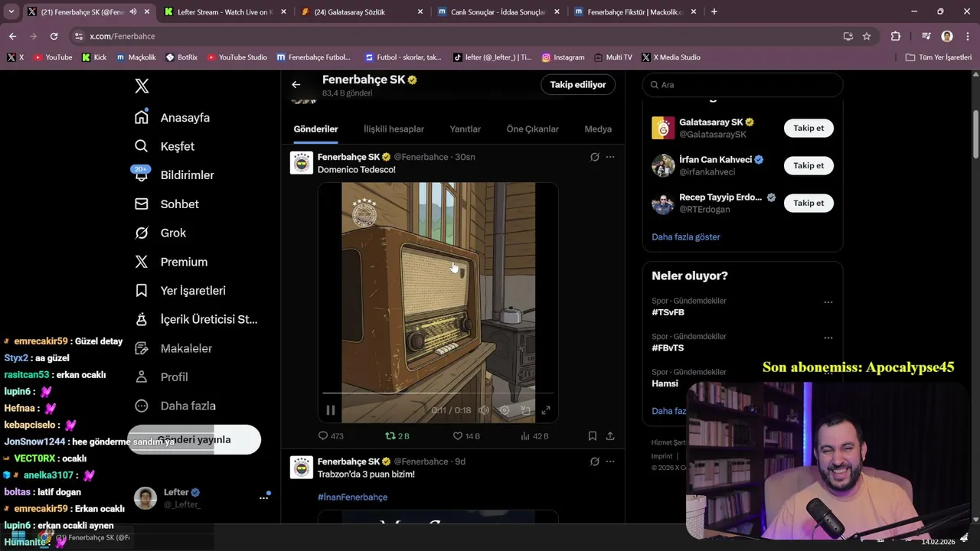Switch to the Medya tab
This screenshot has height=551, width=980.
pyautogui.click(x=598, y=129)
